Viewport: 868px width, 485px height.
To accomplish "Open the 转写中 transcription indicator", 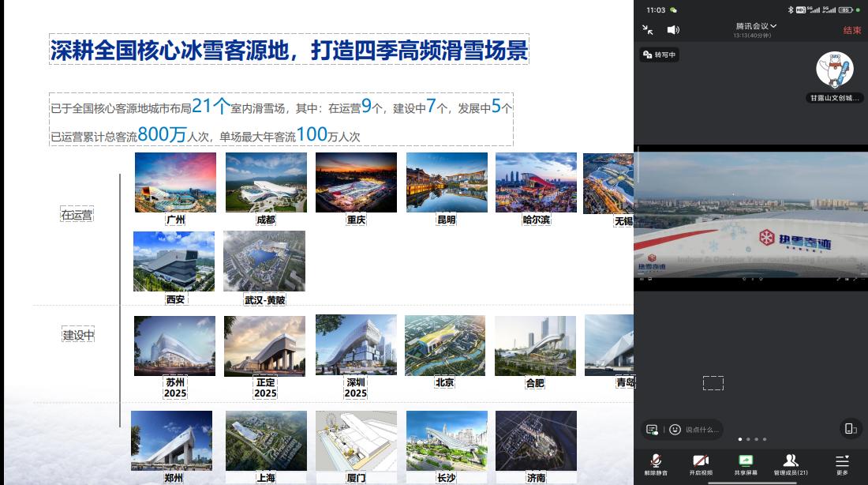I will (x=660, y=55).
